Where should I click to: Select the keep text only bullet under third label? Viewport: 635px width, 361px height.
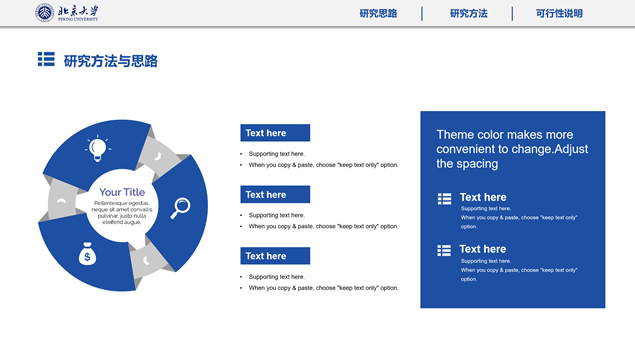[x=323, y=288]
